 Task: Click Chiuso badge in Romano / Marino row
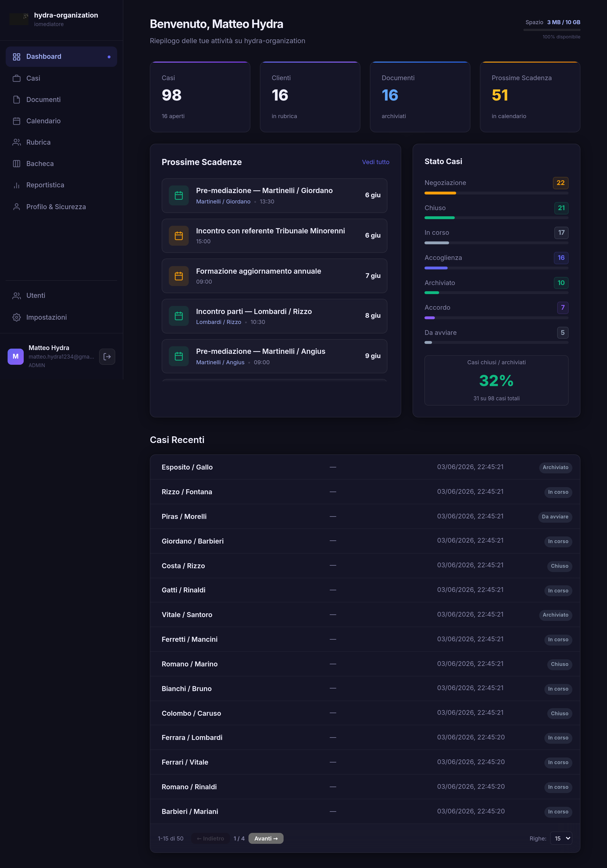559,664
